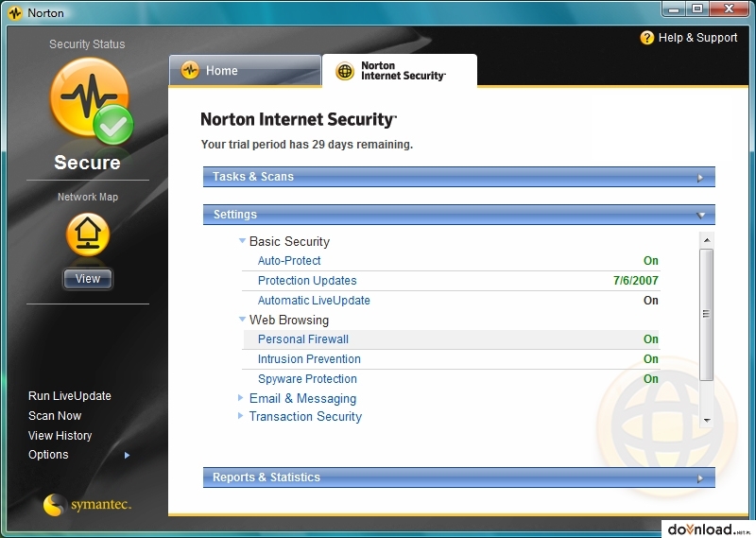
Task: Toggle Intrusion Prevention On status
Action: 651,359
